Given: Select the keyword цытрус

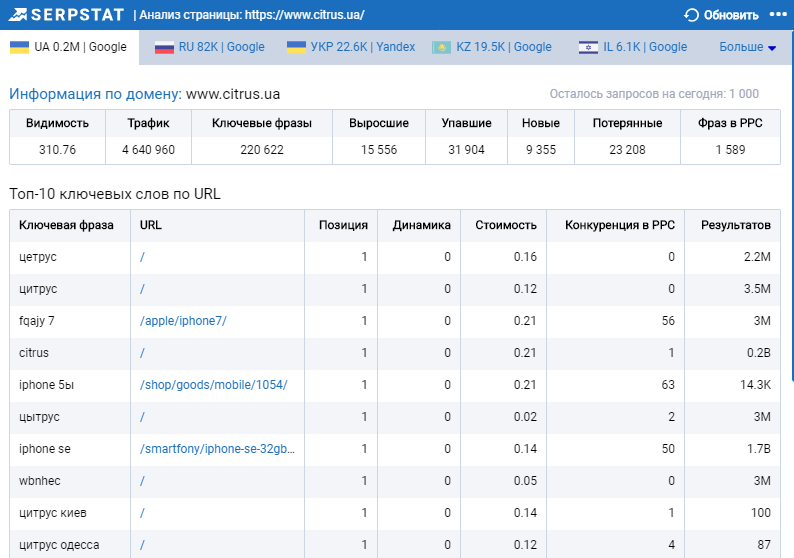Looking at the screenshot, I should 39,417.
